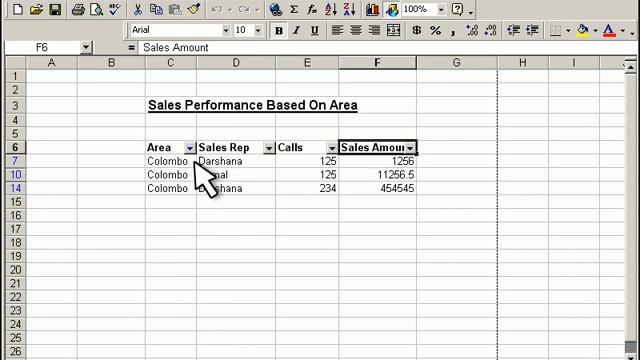Image resolution: width=640 pixels, height=360 pixels.
Task: Run the spelling check tool
Action: click(x=115, y=9)
